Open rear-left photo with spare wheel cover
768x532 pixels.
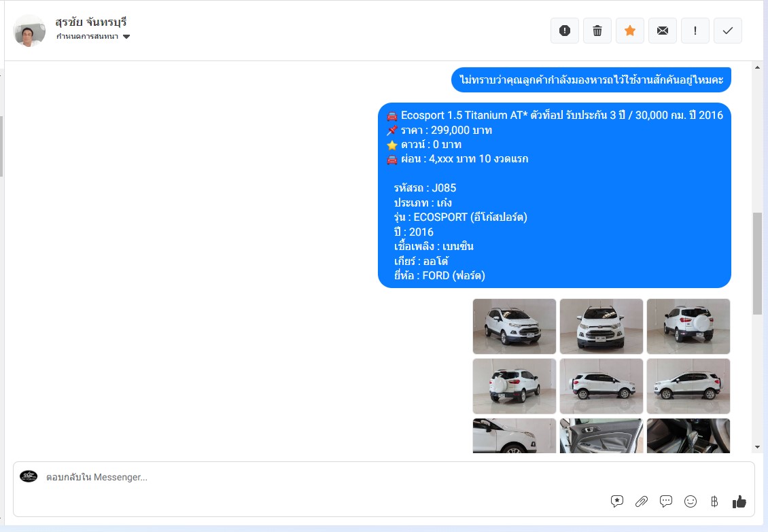click(x=688, y=326)
